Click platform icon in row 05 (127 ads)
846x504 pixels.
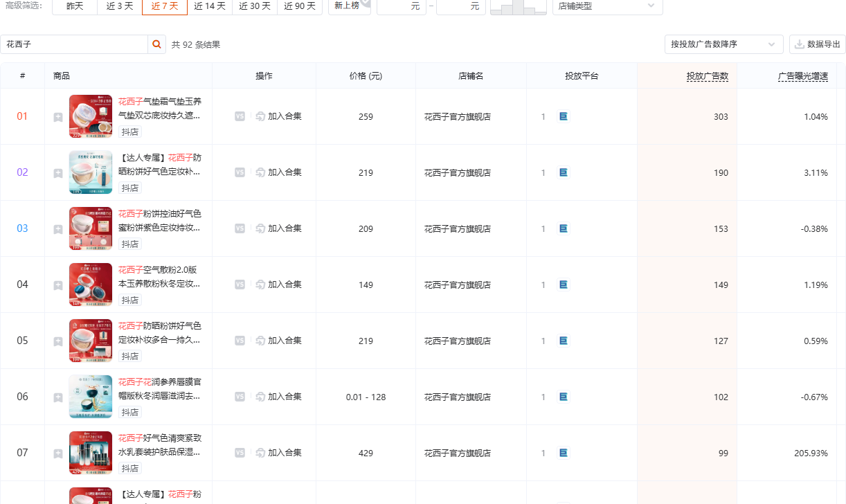coord(564,341)
